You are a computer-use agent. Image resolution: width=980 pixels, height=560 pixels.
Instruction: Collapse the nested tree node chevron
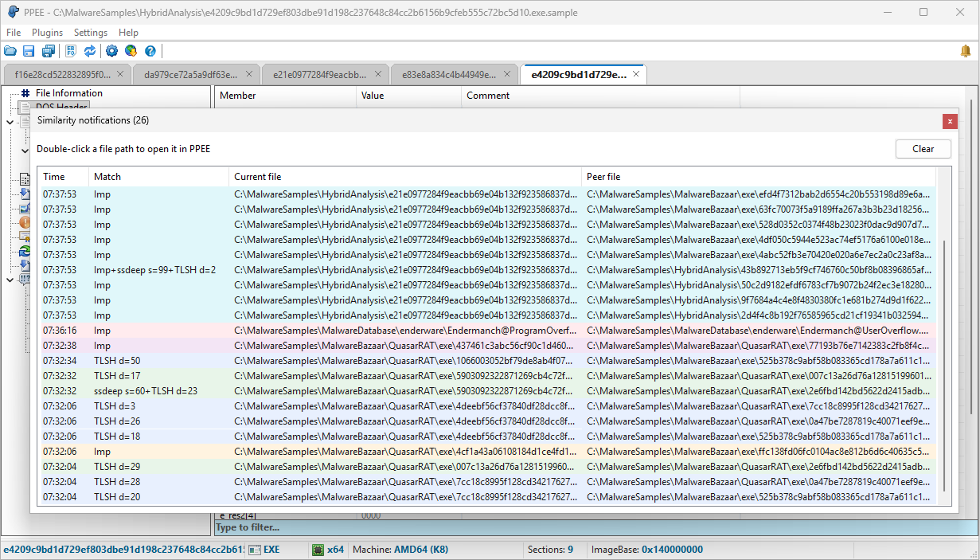25,151
